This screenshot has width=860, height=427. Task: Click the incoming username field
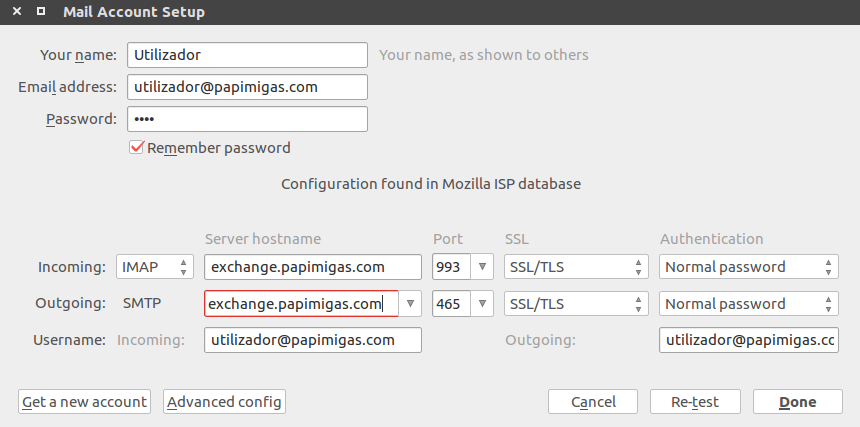[313, 340]
